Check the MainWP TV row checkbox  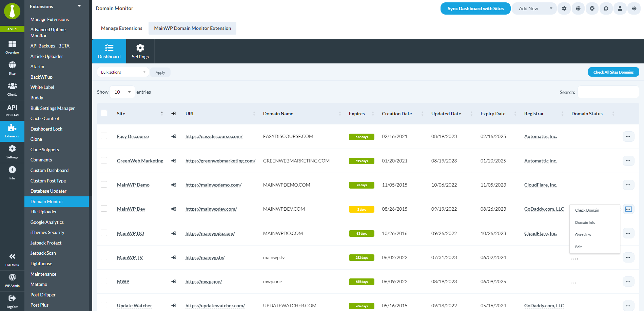104,257
